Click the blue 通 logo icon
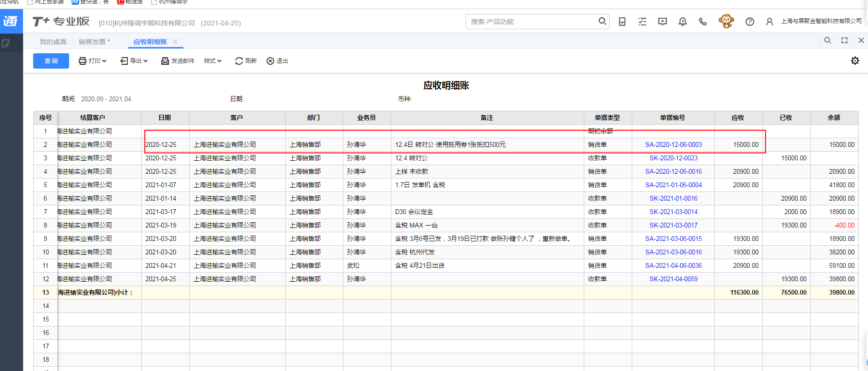The image size is (868, 371). [11, 21]
